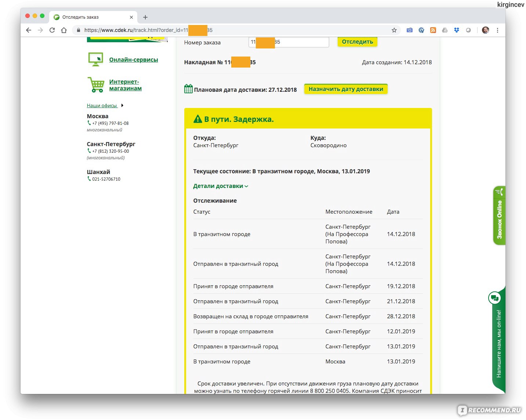This screenshot has width=526, height=420.
Task: Expand offices list with the arrow
Action: pyautogui.click(x=122, y=105)
